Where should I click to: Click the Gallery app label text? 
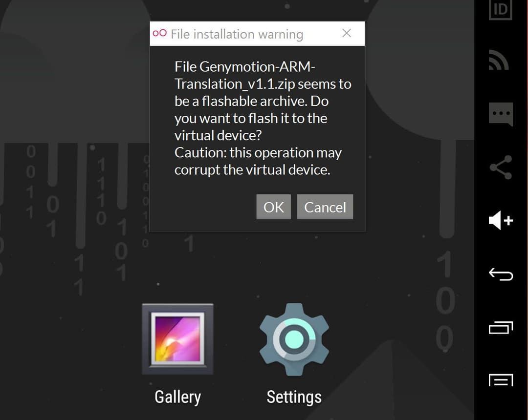click(177, 397)
